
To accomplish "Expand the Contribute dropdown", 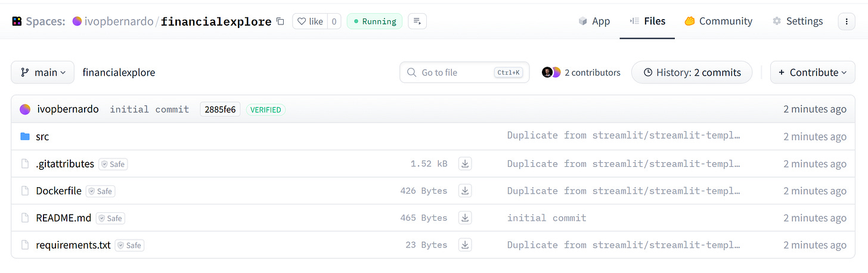I will click(x=813, y=72).
